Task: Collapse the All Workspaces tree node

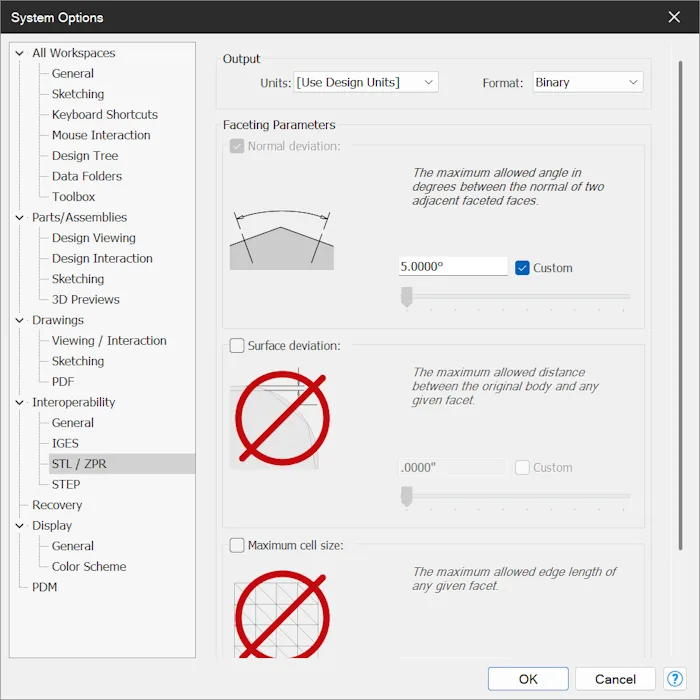Action: click(19, 53)
